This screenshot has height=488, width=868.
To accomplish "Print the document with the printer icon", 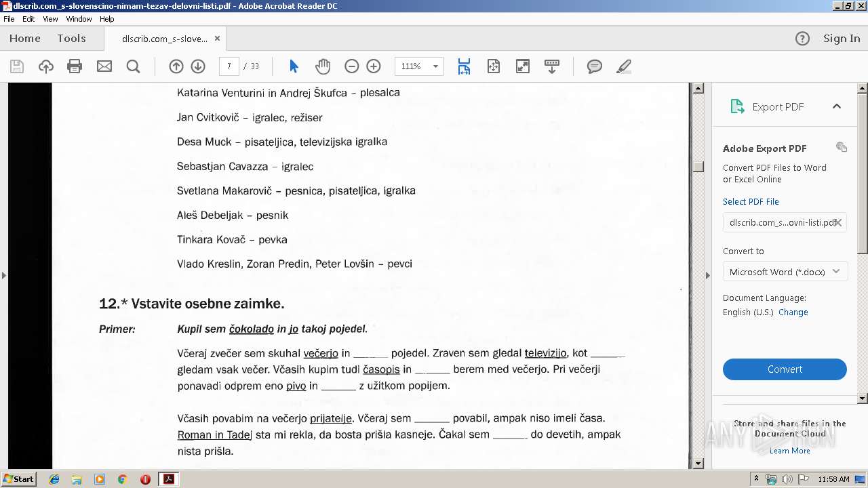I will tap(75, 66).
